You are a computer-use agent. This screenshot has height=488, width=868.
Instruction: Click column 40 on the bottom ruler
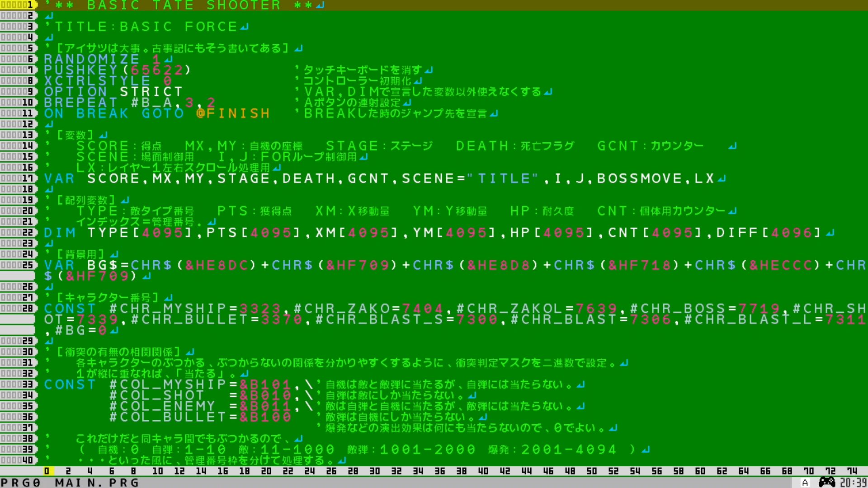[x=483, y=471]
